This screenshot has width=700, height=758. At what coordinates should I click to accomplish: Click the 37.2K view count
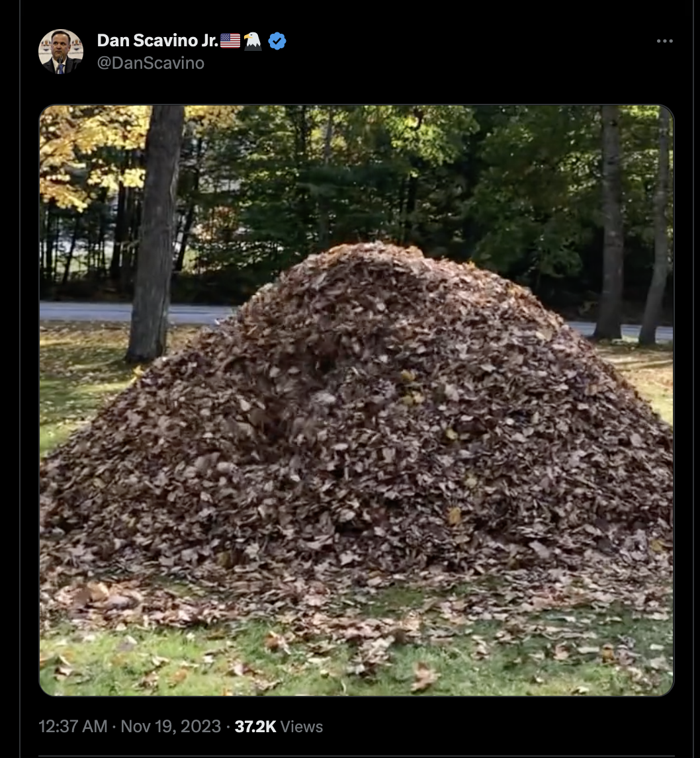coord(255,726)
